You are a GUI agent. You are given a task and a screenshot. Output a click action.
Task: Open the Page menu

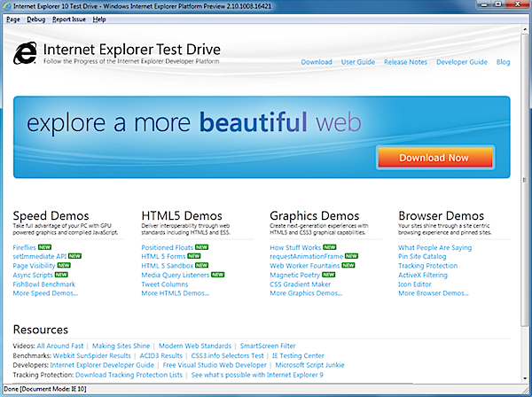click(x=12, y=19)
